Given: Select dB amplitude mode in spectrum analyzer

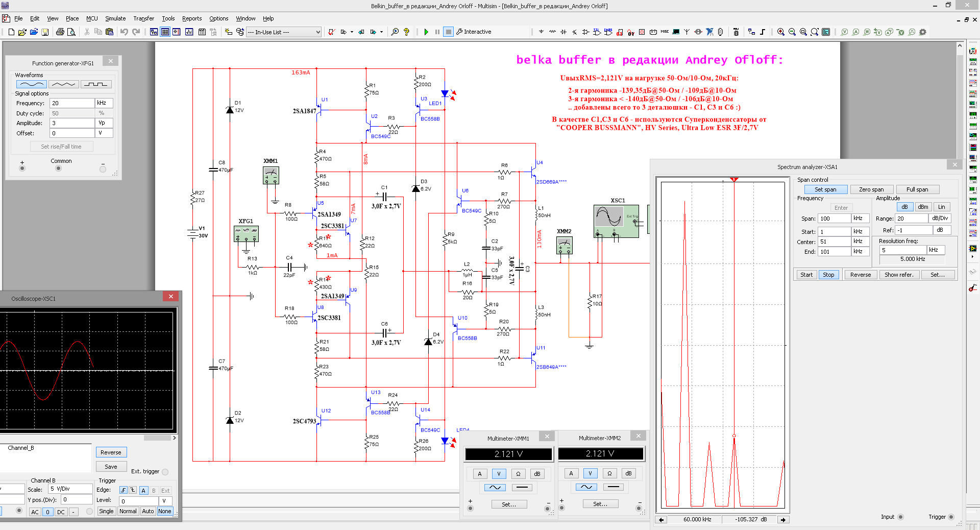Looking at the screenshot, I should [904, 207].
